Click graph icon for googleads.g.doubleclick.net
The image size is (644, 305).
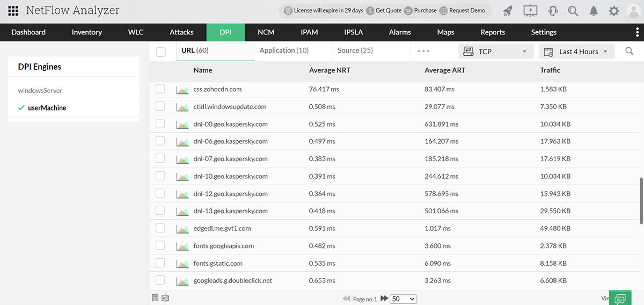coord(182,281)
